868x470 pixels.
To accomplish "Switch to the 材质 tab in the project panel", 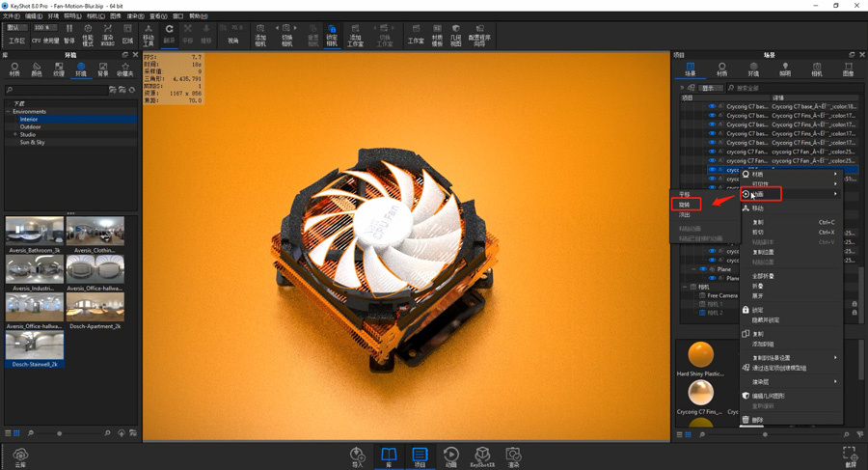I will (x=721, y=69).
